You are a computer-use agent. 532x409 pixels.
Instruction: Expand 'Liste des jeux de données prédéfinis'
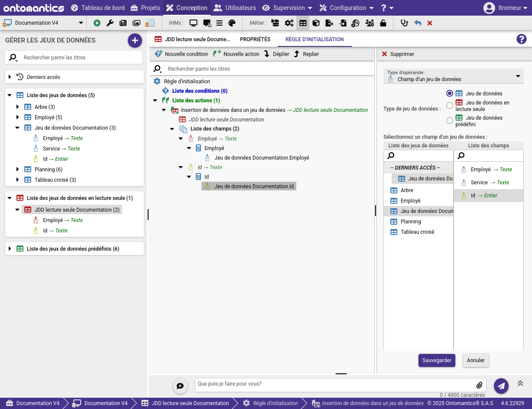tap(10, 249)
